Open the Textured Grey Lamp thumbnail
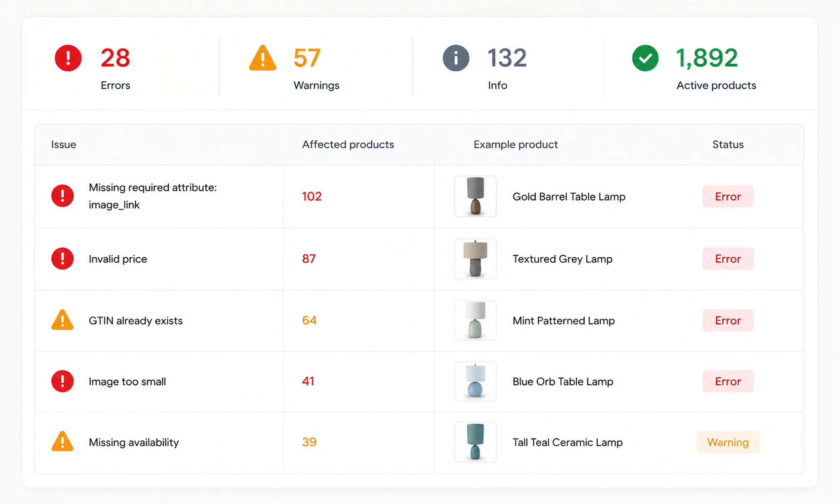Image resolution: width=840 pixels, height=504 pixels. [475, 259]
